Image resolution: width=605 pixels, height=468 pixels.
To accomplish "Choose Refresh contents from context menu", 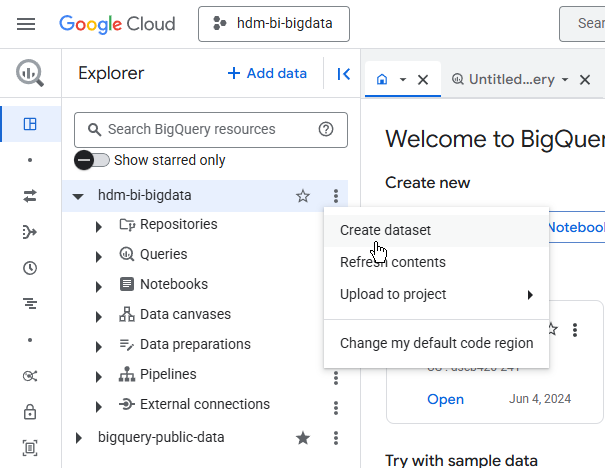I will point(436,262).
